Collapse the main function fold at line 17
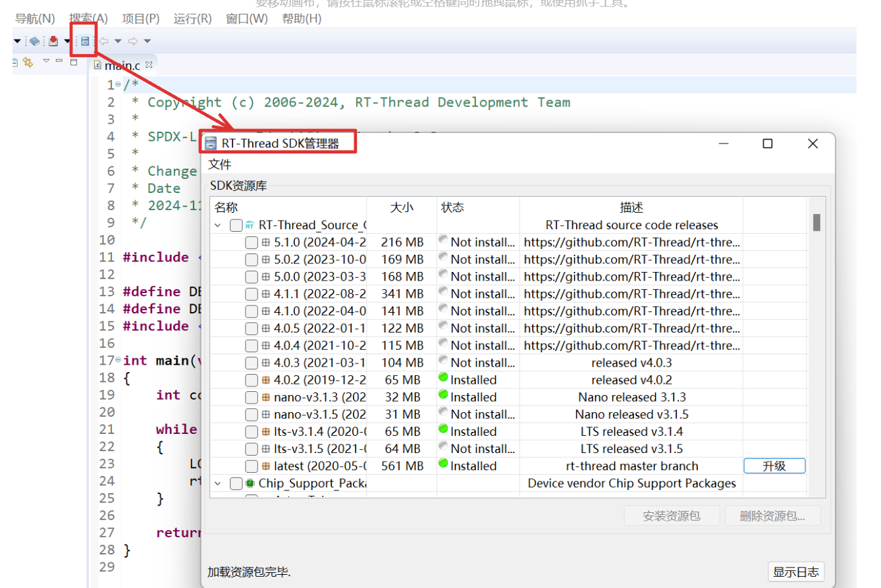Viewport: 881px width, 588px height. tap(118, 360)
